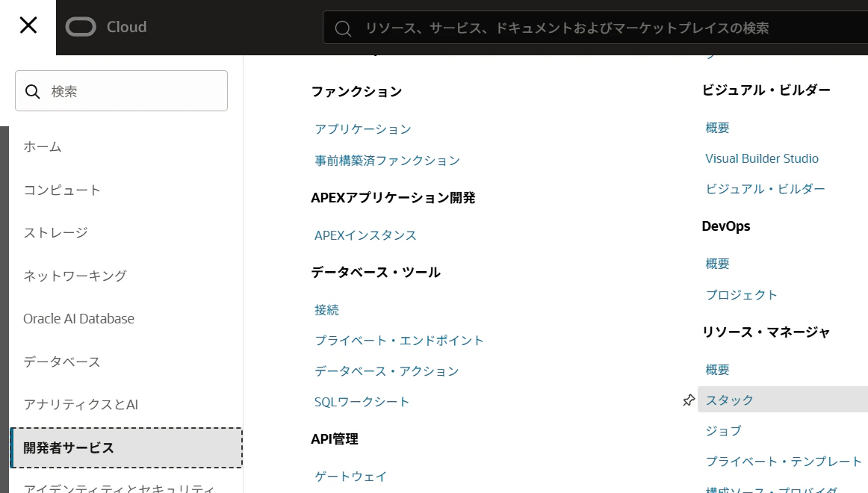Viewport: 868px width, 493px height.
Task: Open ジョブ under リソース・マネージャ
Action: tap(723, 430)
